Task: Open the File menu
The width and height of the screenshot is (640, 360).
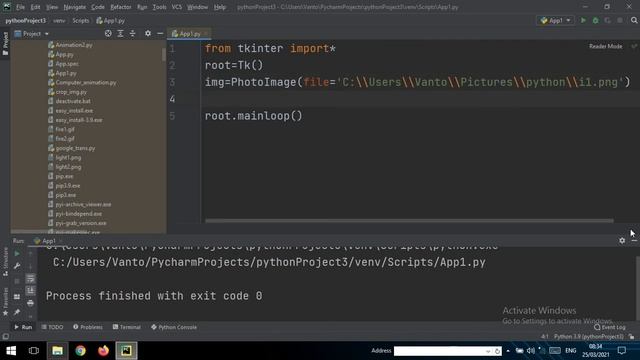Action: (20, 7)
